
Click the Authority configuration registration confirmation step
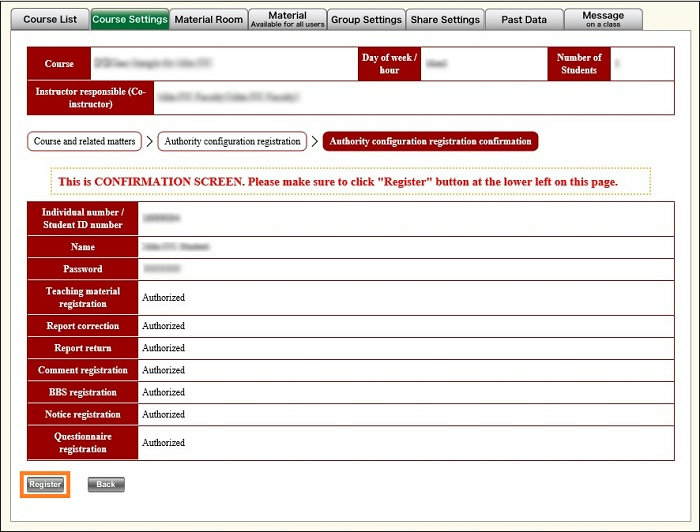tap(430, 142)
